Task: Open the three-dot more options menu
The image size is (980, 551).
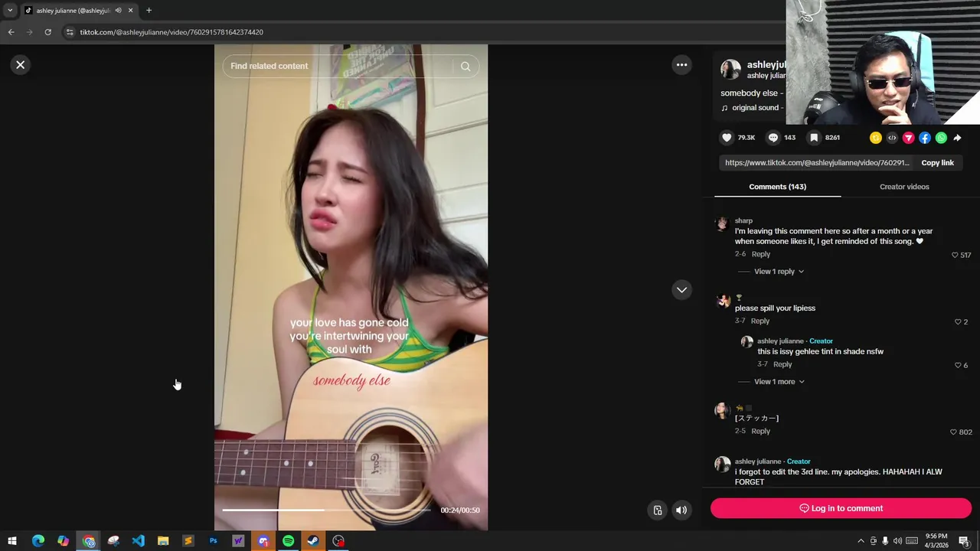Action: click(681, 65)
